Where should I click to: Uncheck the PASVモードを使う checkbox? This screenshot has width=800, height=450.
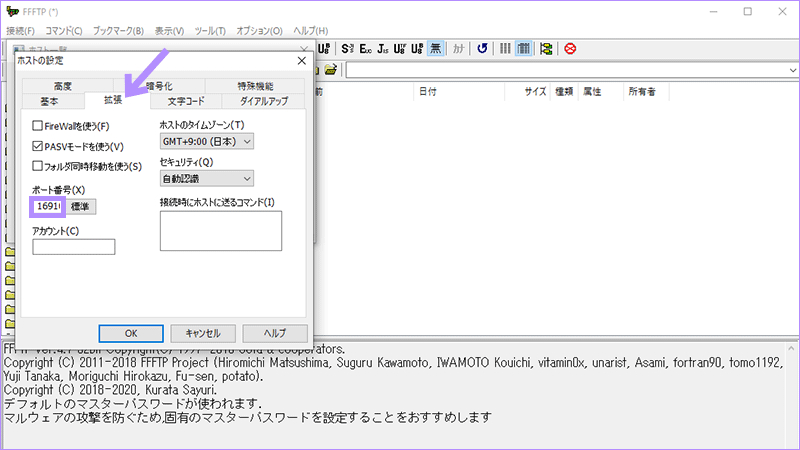point(38,146)
